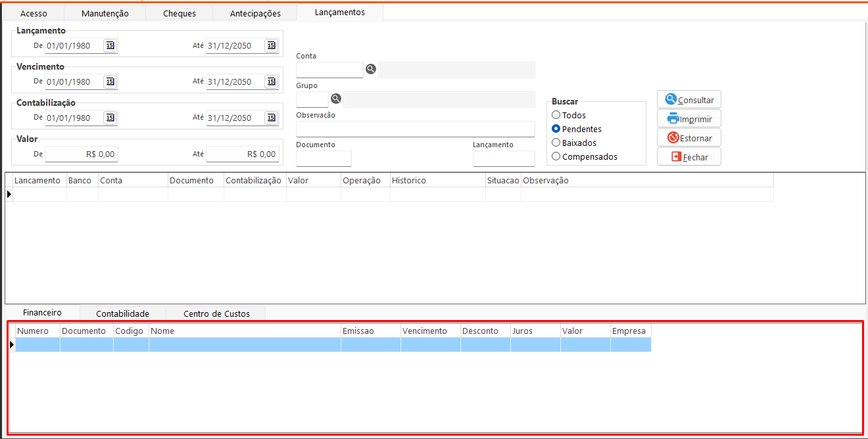The width and height of the screenshot is (868, 439).
Task: Print results with Imprimir button
Action: click(688, 119)
